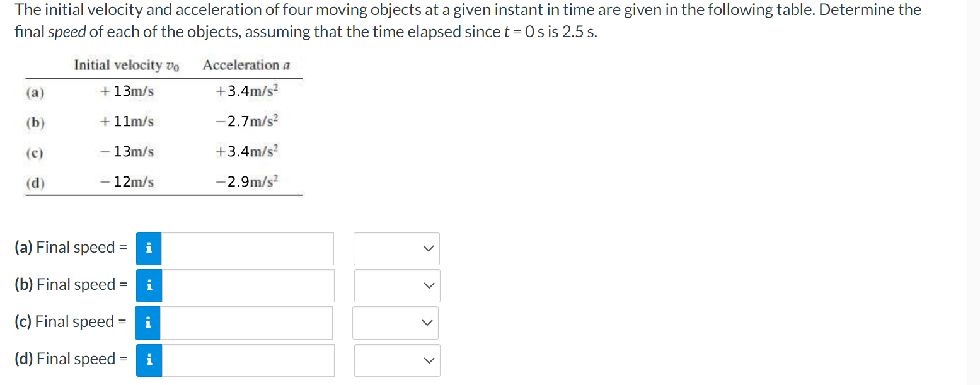Select the answer field for part (c)
Screen dimensions: 980x385
point(246,323)
